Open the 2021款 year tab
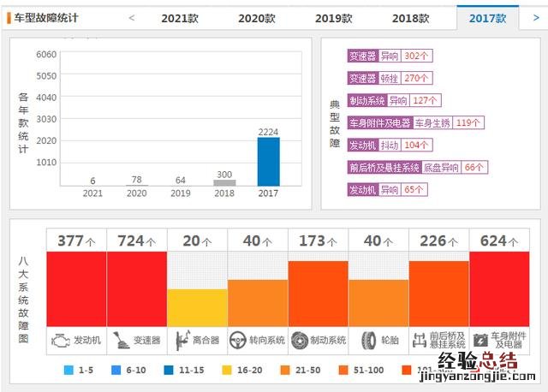Screen dimensions: 548x392 (180, 18)
